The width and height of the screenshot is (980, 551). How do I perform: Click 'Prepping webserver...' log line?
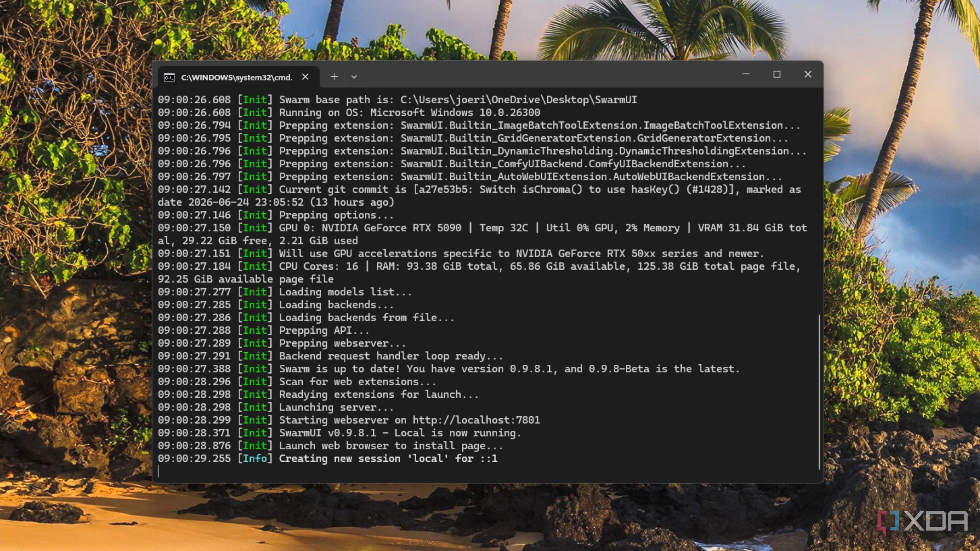click(282, 343)
